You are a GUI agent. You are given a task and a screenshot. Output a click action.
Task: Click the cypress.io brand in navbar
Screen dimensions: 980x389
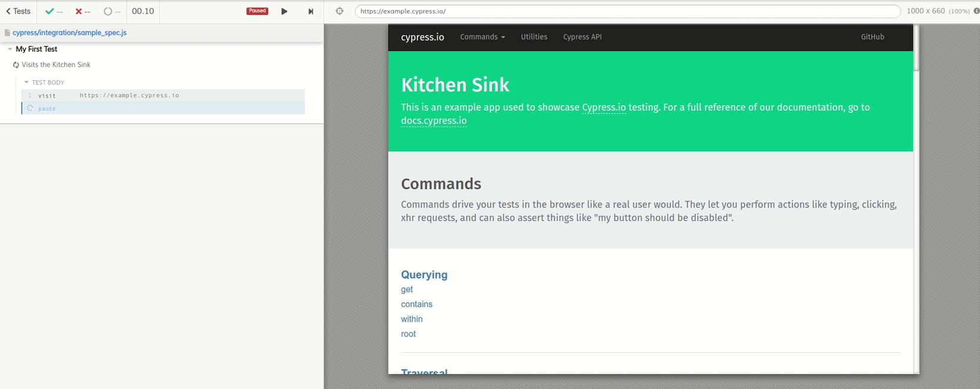(422, 37)
